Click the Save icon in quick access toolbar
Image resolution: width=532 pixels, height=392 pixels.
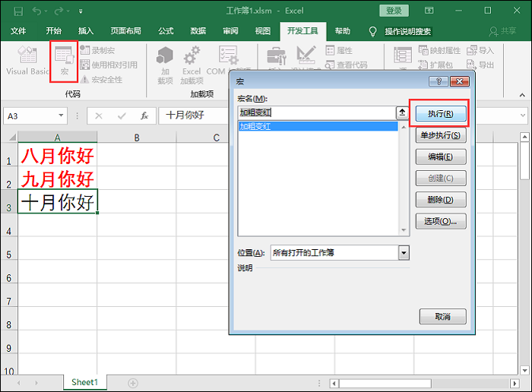tap(18, 11)
